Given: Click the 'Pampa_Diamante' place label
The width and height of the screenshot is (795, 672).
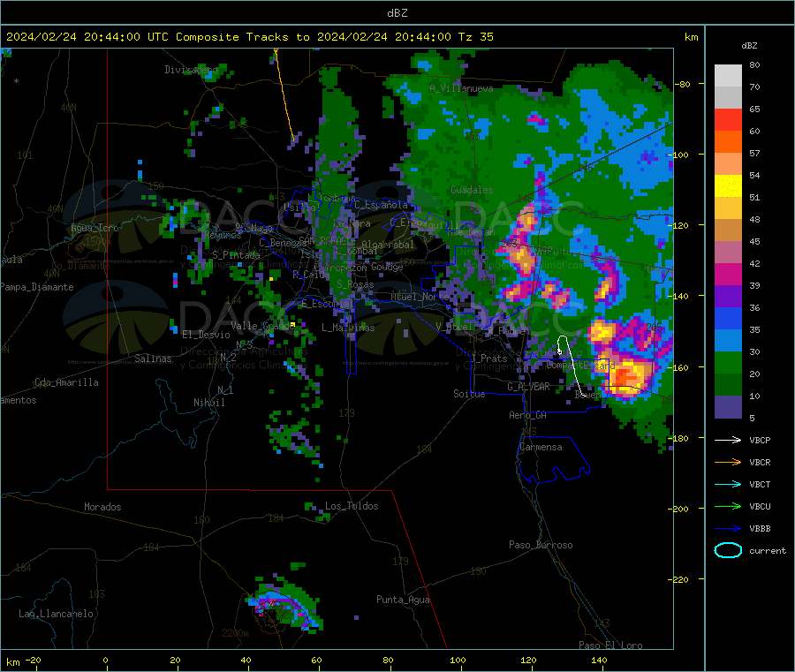Looking at the screenshot, I should click(x=37, y=287).
